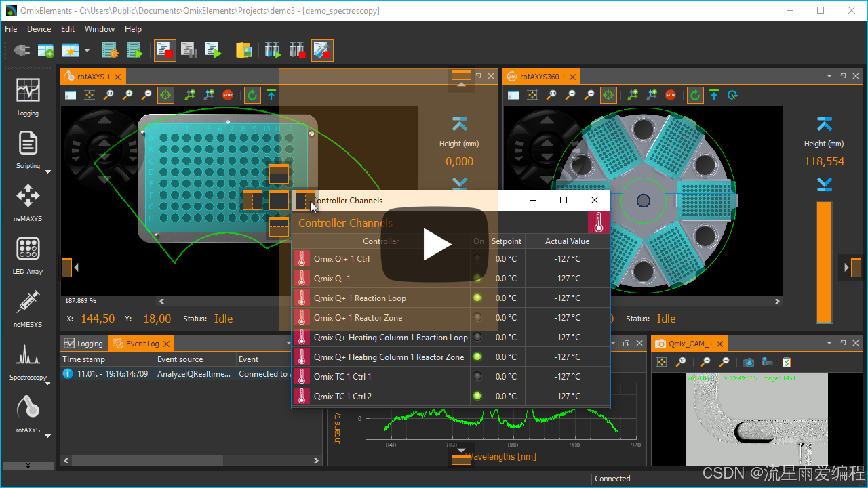The width and height of the screenshot is (868, 488).
Task: Click the blue rotate icon in rotAXYS360 toolbar
Action: [733, 95]
